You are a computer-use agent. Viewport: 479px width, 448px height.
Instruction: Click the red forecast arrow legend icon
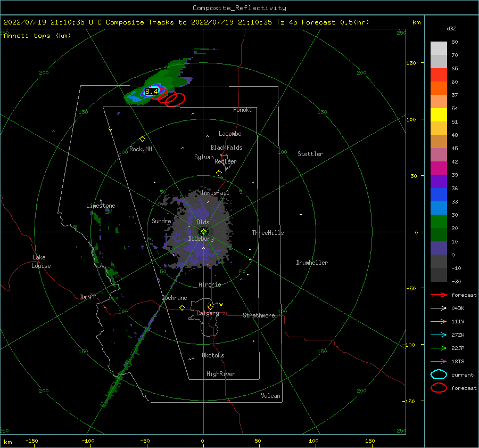pos(439,295)
